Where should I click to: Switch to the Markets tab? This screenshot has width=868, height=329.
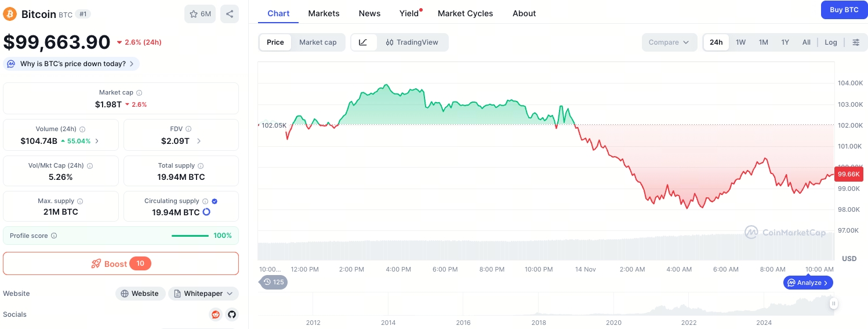[324, 13]
